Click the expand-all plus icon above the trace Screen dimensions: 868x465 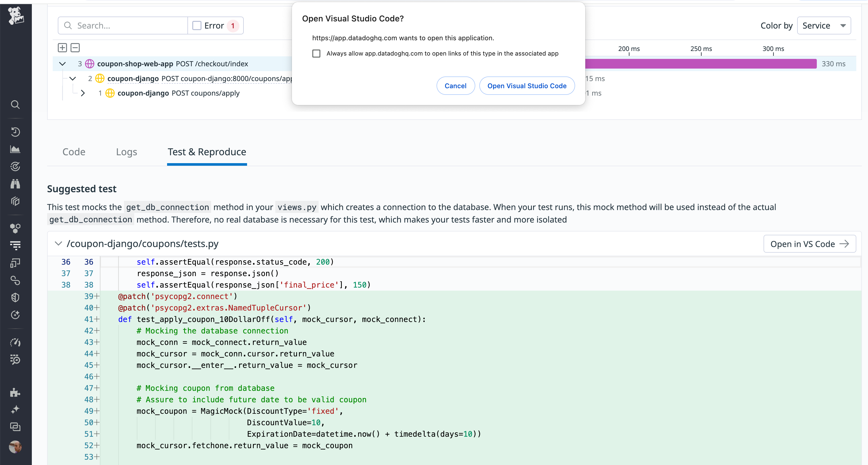tap(62, 48)
